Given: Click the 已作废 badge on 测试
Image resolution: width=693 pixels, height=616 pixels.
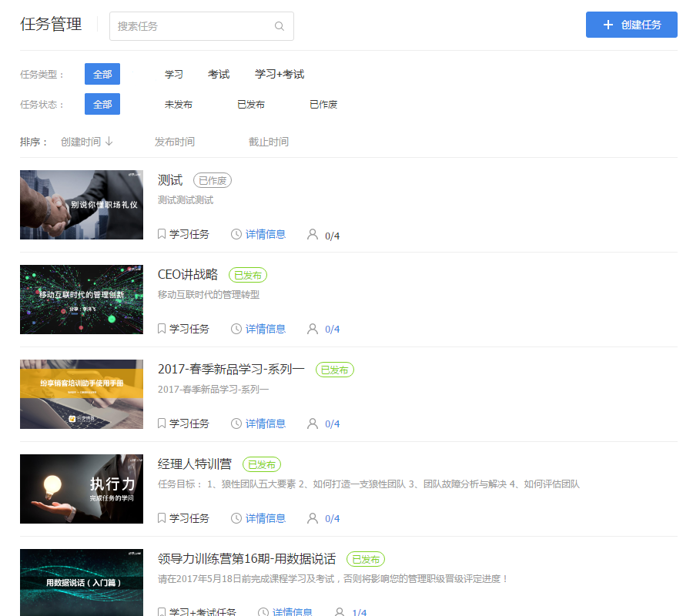Looking at the screenshot, I should tap(213, 180).
